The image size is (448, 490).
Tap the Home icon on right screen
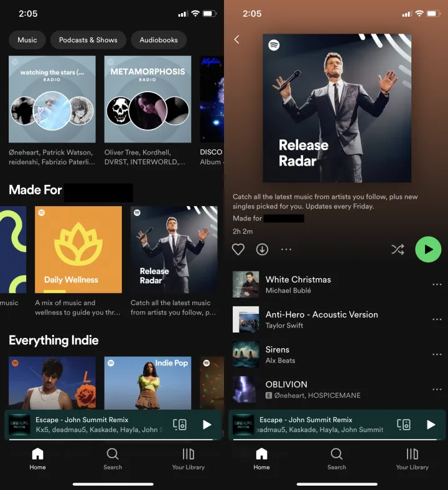(261, 458)
